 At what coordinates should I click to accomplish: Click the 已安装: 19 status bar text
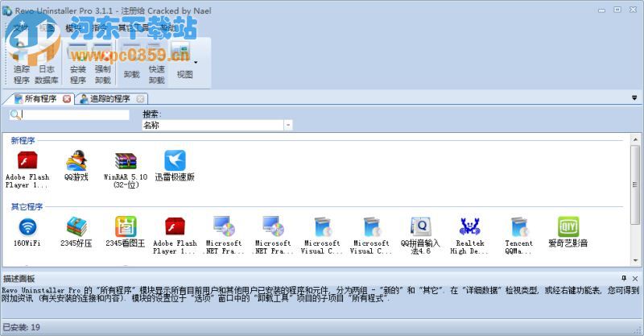pyautogui.click(x=22, y=327)
